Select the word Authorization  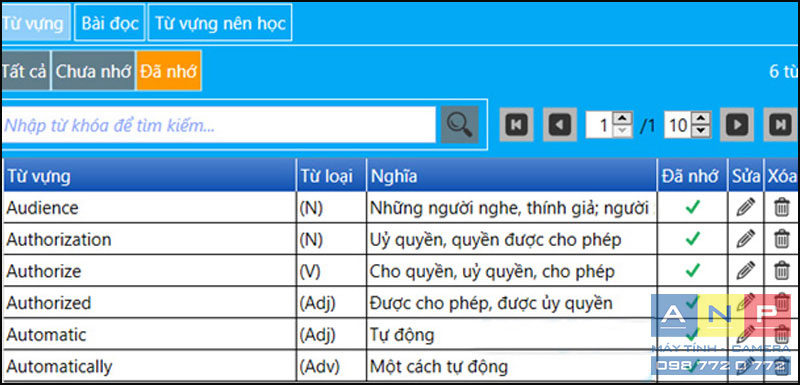click(x=59, y=240)
